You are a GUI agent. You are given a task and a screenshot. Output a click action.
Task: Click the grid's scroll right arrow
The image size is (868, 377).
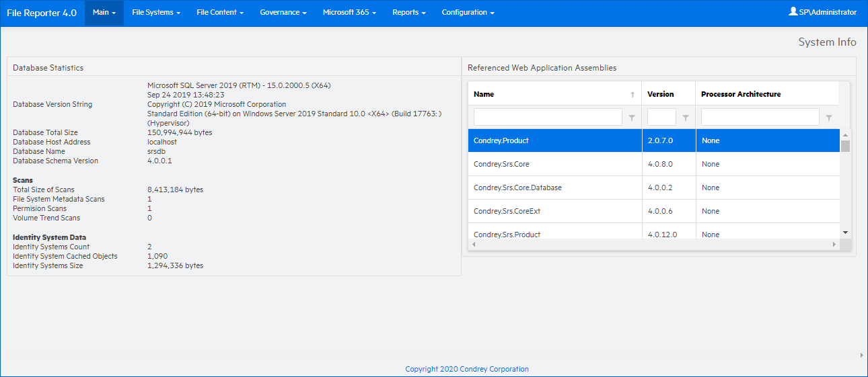pyautogui.click(x=834, y=245)
